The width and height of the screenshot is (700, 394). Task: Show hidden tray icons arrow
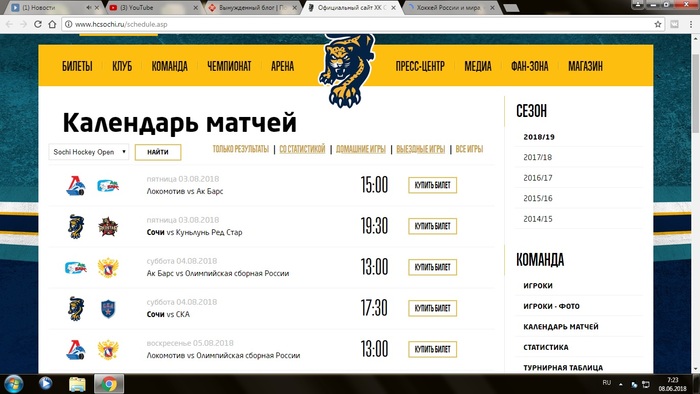pyautogui.click(x=621, y=384)
